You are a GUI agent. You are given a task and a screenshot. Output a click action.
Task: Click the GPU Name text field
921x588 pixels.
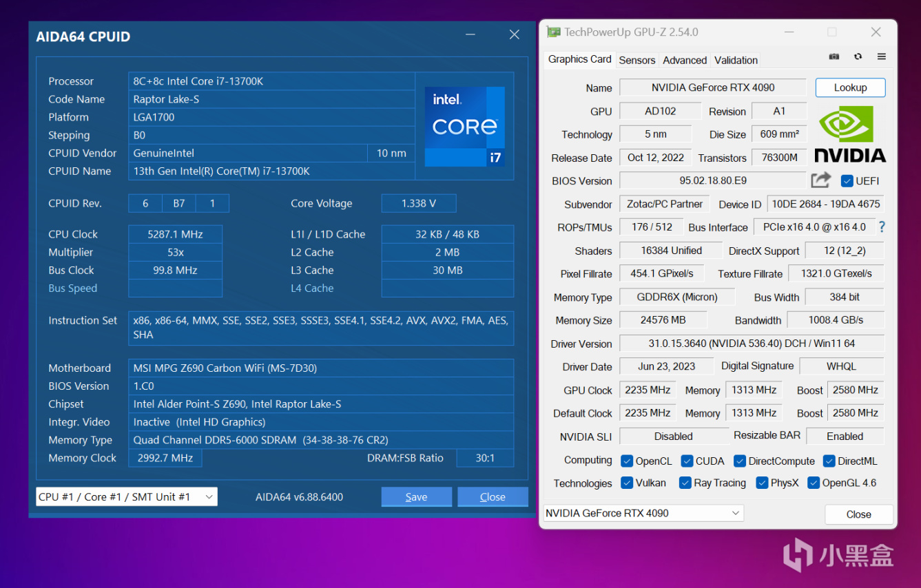[x=712, y=87]
